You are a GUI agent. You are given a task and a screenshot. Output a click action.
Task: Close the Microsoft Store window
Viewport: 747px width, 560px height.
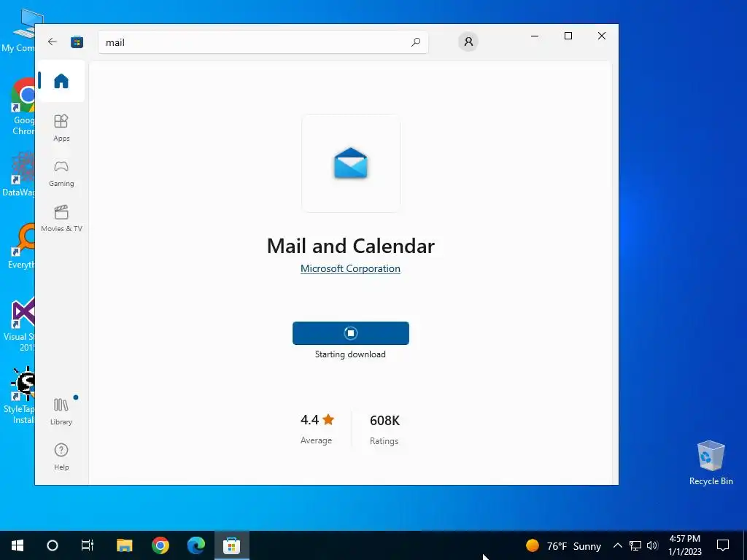(602, 36)
